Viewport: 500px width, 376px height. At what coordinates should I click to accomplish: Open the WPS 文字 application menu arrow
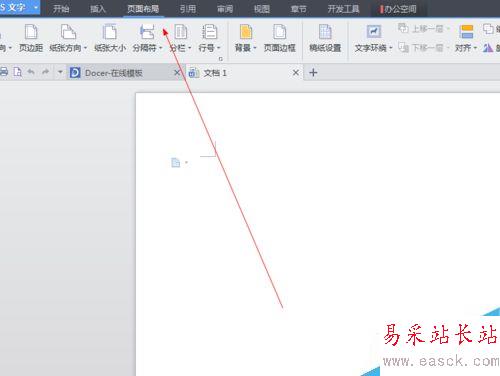(35, 7)
